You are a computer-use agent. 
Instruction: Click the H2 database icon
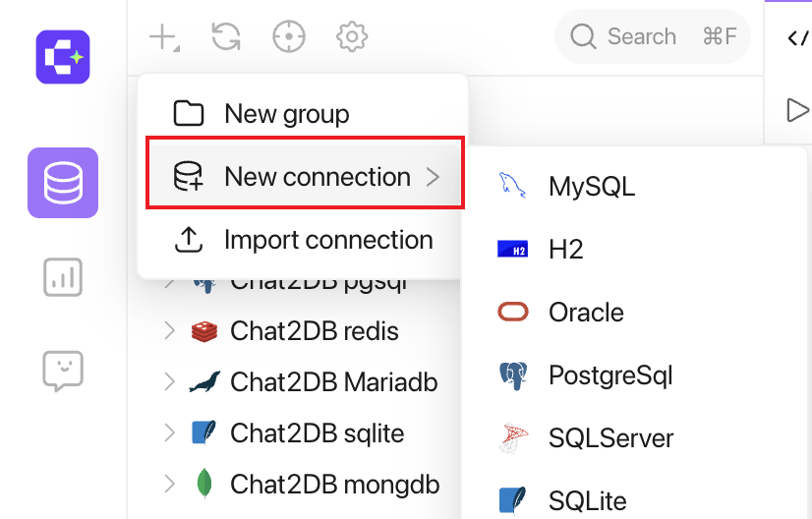(513, 249)
